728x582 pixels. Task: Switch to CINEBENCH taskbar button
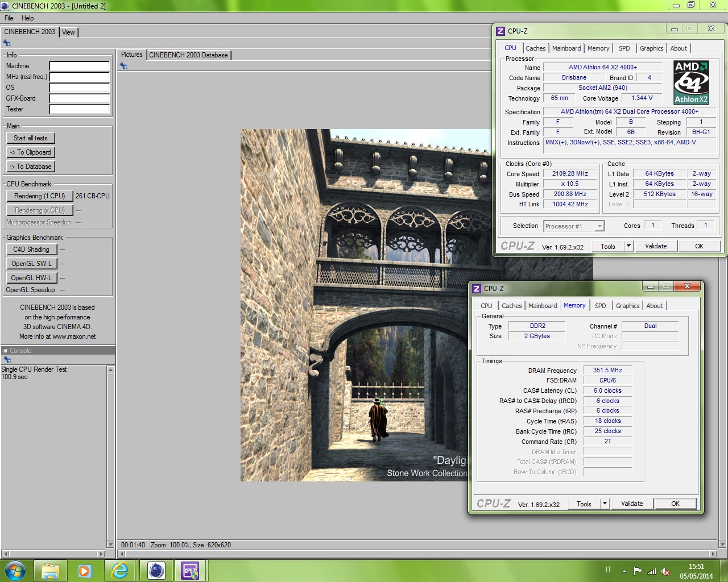click(x=156, y=571)
